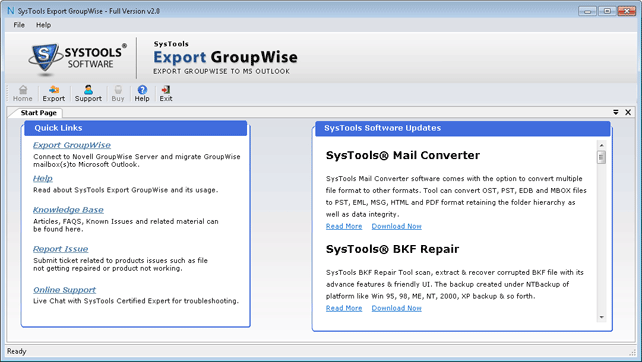
Task: Click Read More under Mail Converter
Action: pyautogui.click(x=344, y=226)
